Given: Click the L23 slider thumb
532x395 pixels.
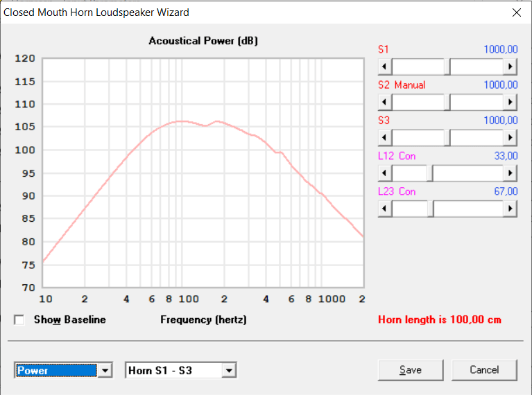Looking at the screenshot, I should pos(431,209).
